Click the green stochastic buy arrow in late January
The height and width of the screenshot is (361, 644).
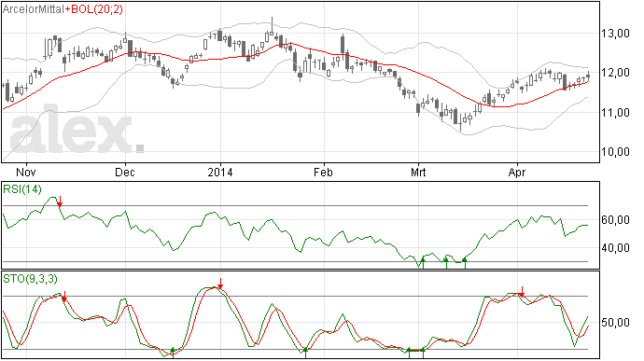[305, 353]
